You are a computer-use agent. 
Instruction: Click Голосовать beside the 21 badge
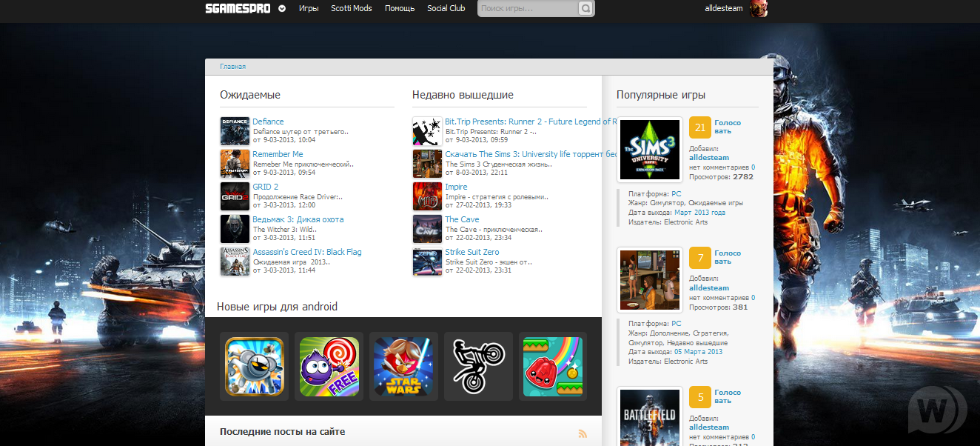pyautogui.click(x=728, y=127)
